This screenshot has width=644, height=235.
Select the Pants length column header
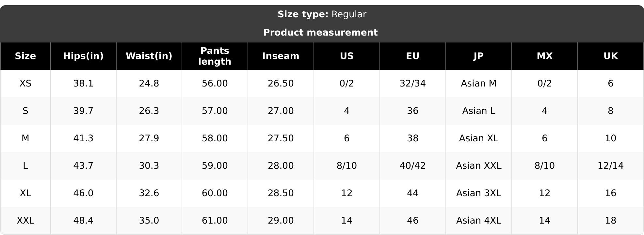click(215, 56)
